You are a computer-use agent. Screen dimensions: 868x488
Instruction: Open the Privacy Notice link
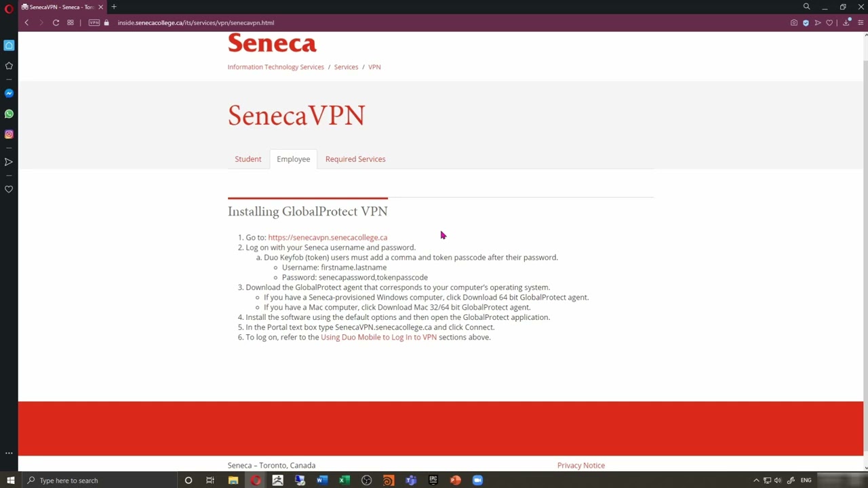[x=581, y=466]
